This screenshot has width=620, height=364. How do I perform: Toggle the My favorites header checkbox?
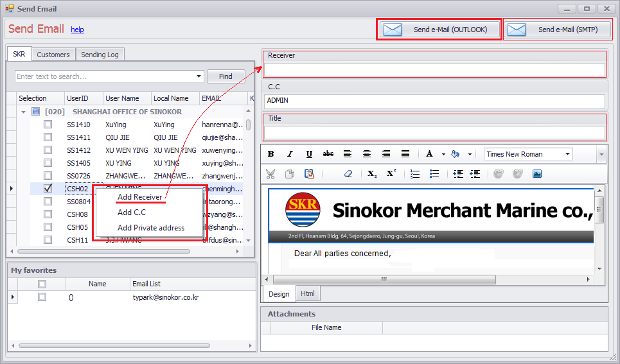pyautogui.click(x=42, y=284)
